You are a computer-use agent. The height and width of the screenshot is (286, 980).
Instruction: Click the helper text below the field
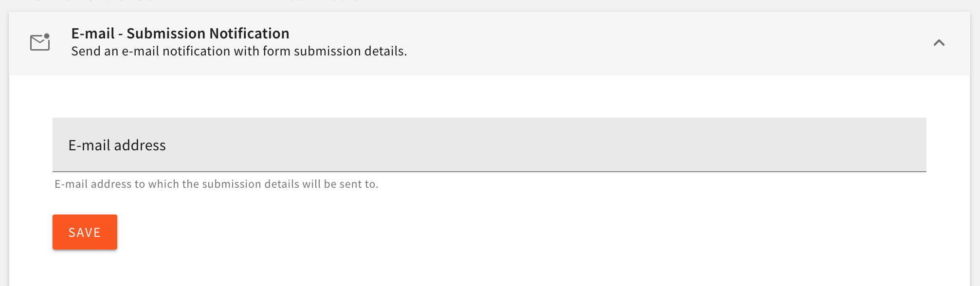click(216, 184)
